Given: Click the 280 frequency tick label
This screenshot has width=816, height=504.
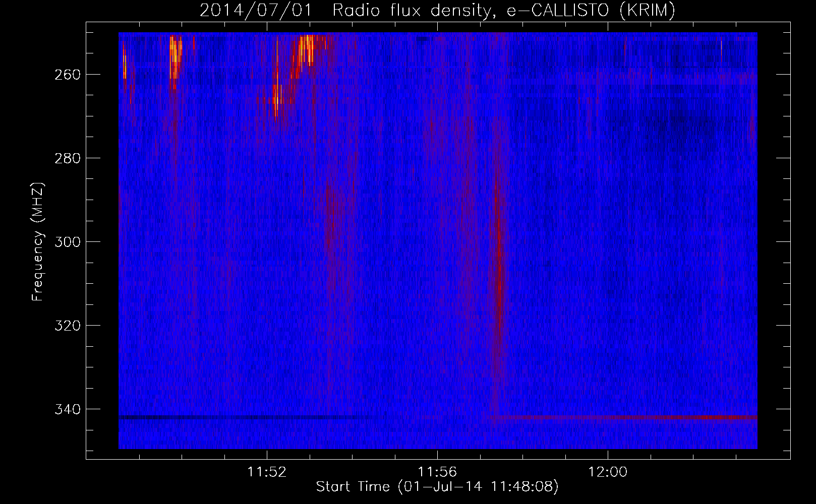Looking at the screenshot, I should tap(67, 158).
